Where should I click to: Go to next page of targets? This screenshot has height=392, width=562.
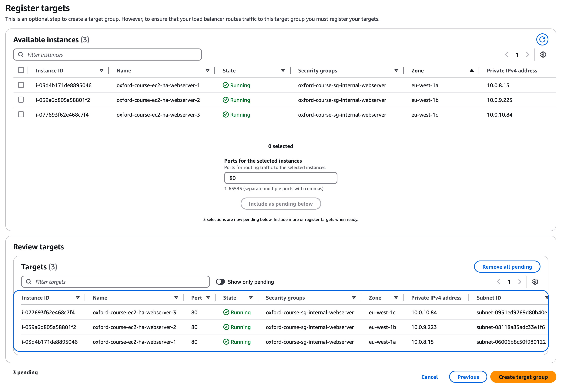520,282
